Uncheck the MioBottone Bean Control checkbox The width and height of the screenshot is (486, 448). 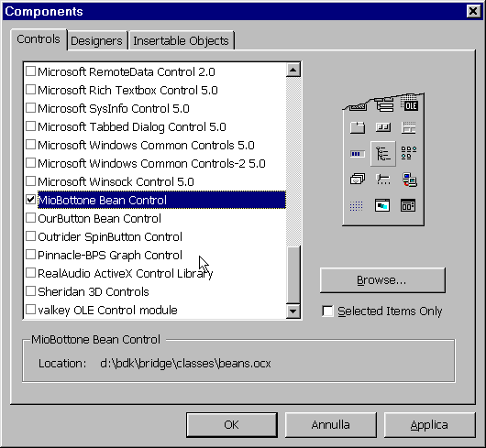click(x=30, y=200)
